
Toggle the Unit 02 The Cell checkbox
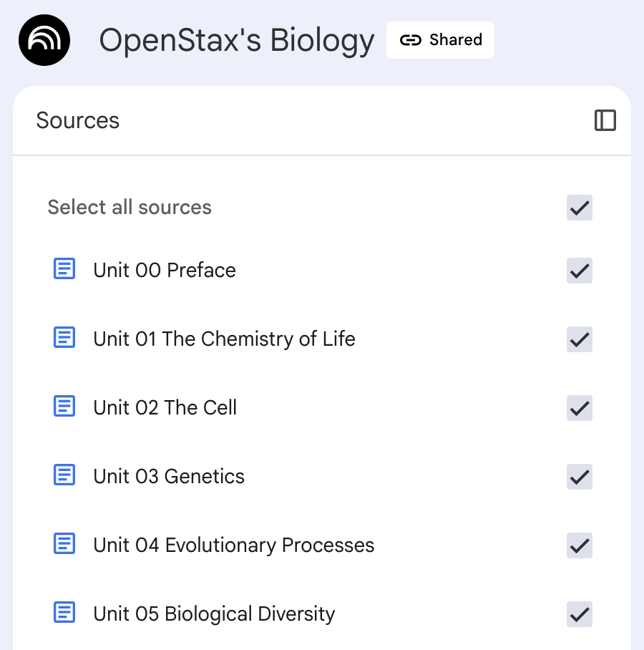point(579,408)
